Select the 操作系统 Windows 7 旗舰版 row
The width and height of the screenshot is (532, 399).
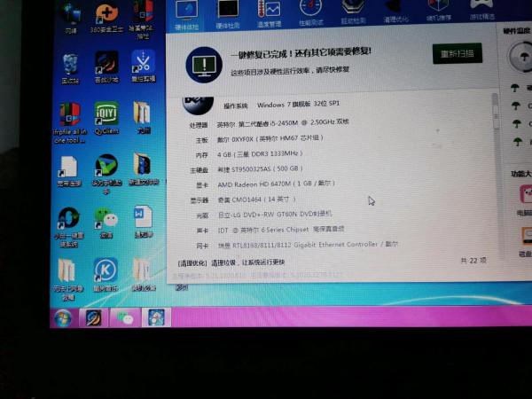[282, 105]
